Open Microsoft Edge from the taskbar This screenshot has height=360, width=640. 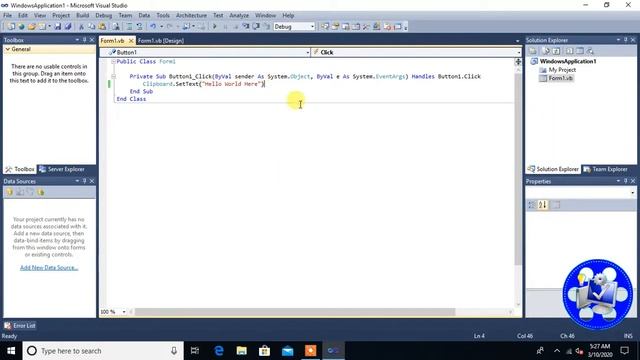(219, 351)
